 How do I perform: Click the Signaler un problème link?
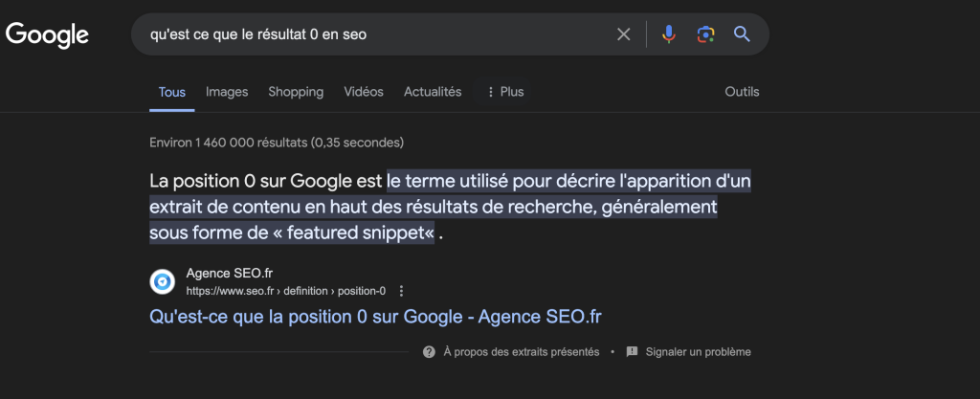(x=698, y=352)
